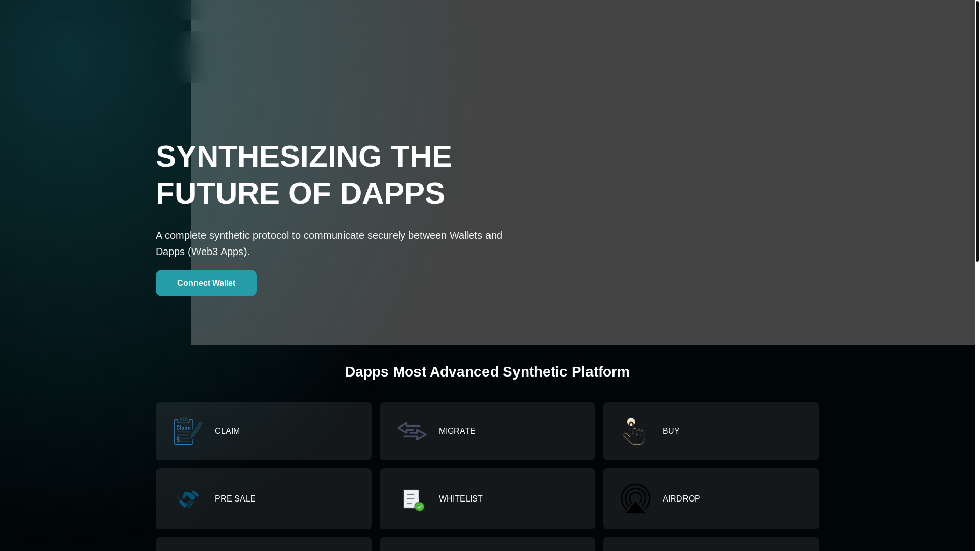Screen dimensions: 980x551
Task: Click the Pre Sale handshake icon
Action: [188, 499]
